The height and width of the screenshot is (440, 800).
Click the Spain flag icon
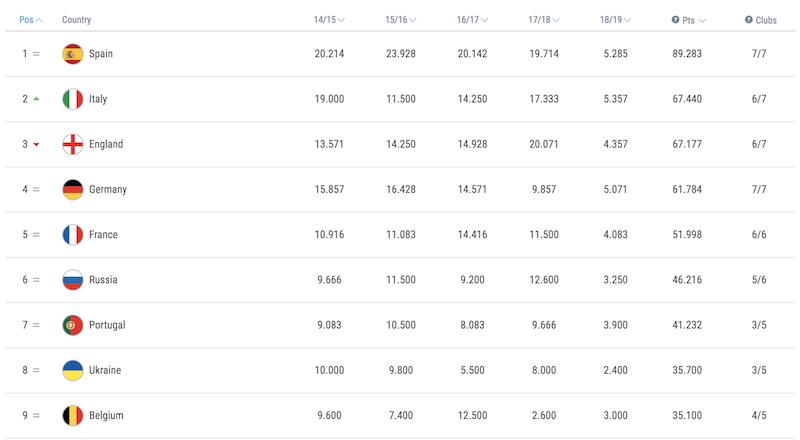72,54
